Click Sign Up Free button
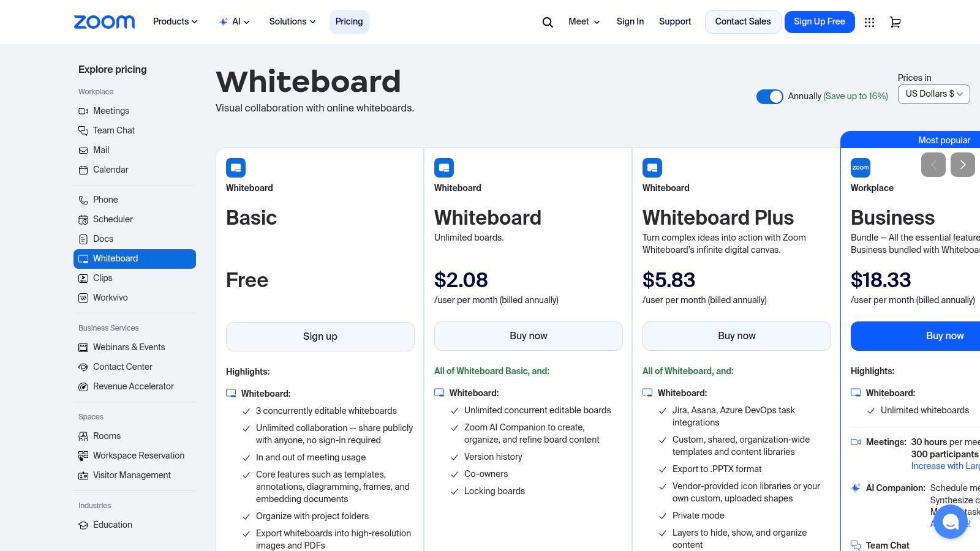Viewport: 980px width, 551px height. (819, 21)
